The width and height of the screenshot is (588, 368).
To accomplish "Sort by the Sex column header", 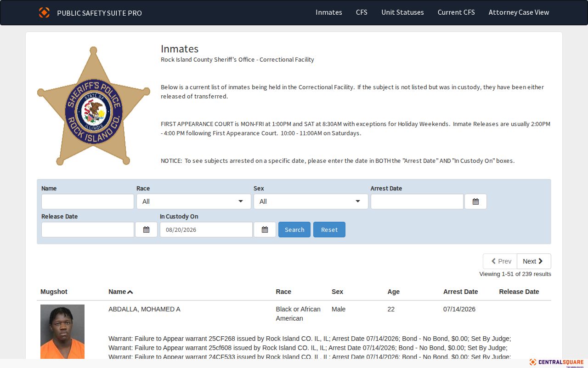I will pos(337,292).
